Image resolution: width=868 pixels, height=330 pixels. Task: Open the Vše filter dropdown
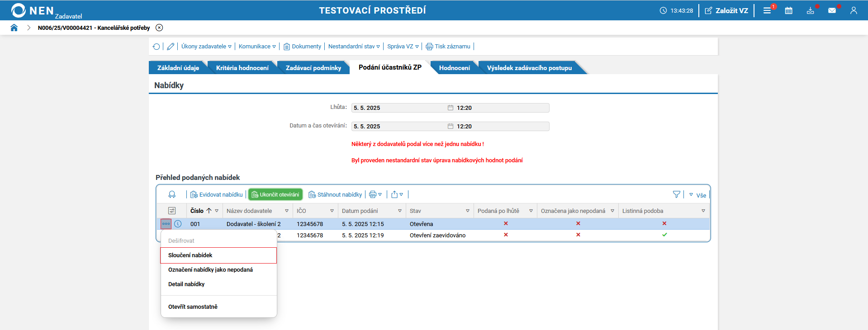pyautogui.click(x=697, y=195)
